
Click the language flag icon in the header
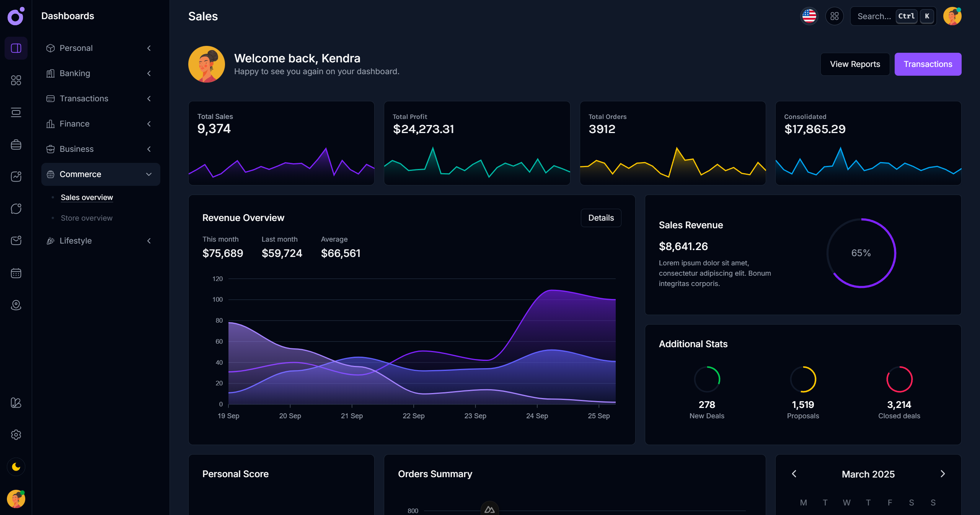tap(809, 16)
